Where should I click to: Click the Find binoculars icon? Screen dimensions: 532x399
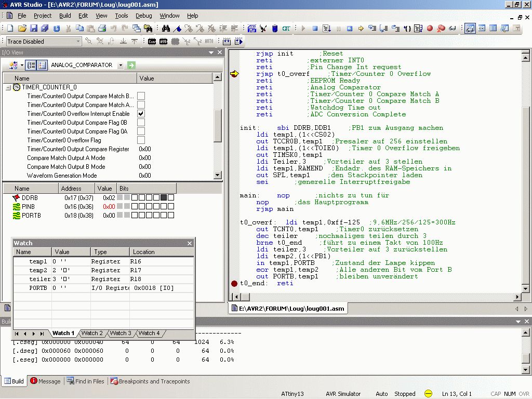click(166, 29)
